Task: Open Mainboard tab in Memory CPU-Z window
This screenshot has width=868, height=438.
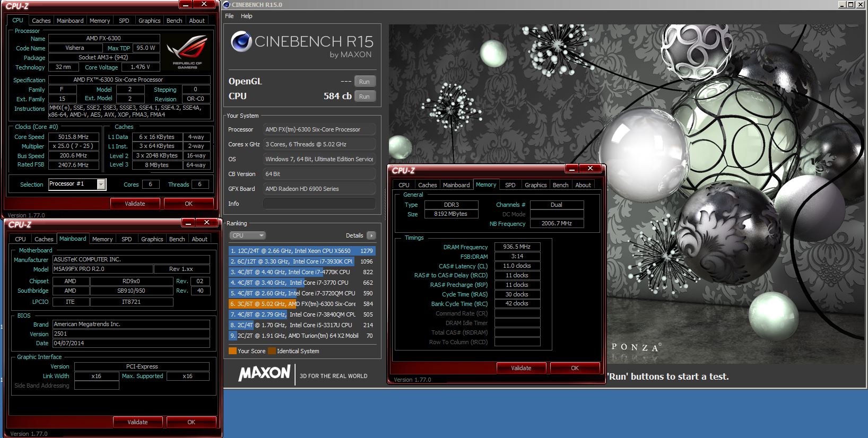Action: [456, 185]
